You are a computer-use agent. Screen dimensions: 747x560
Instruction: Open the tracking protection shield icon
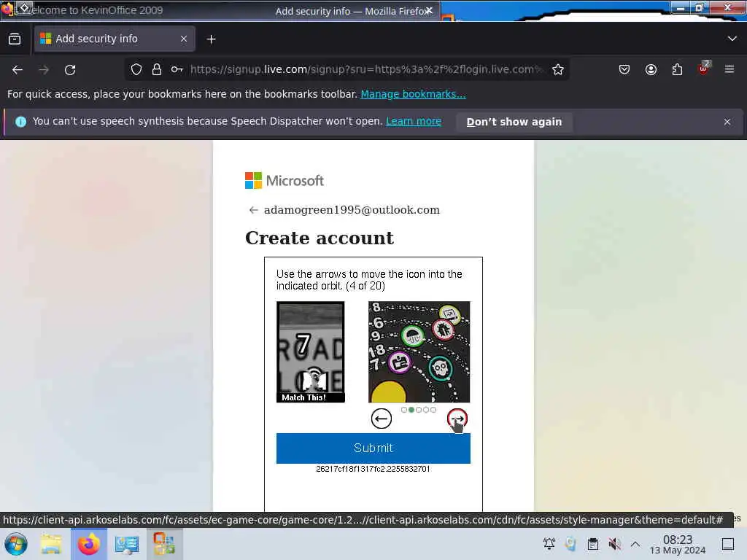(x=136, y=69)
